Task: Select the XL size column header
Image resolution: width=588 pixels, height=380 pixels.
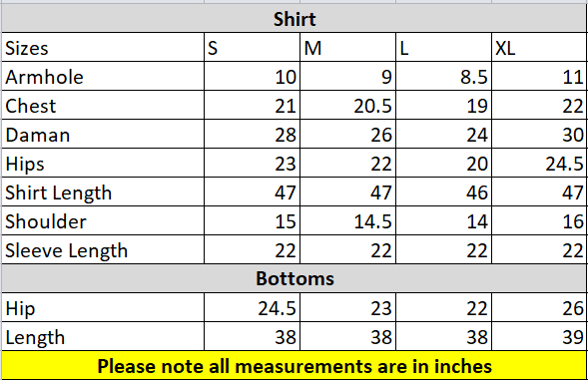Action: pos(539,47)
